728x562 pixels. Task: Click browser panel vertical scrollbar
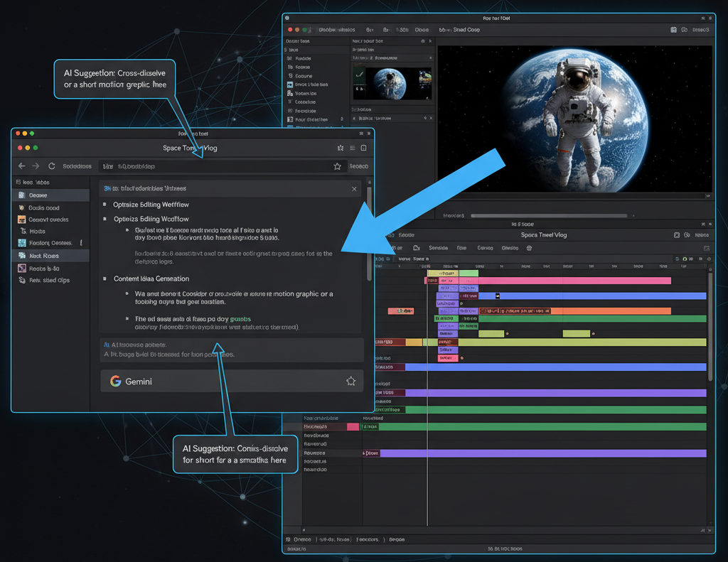pos(370,232)
